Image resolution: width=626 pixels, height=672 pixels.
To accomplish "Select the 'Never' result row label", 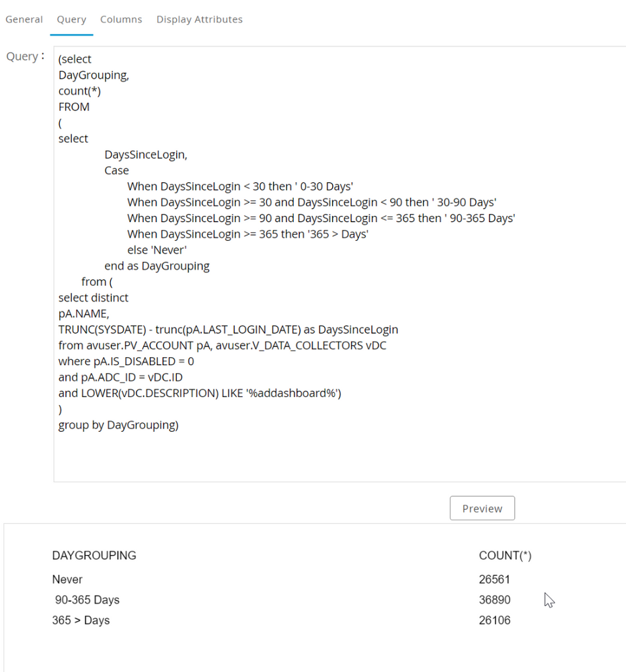I will click(x=67, y=579).
